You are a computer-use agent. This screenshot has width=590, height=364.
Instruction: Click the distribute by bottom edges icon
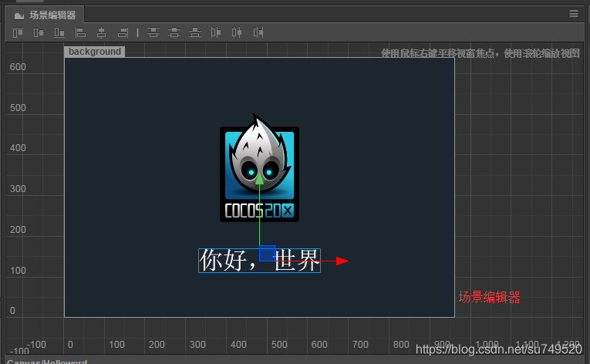pos(195,32)
